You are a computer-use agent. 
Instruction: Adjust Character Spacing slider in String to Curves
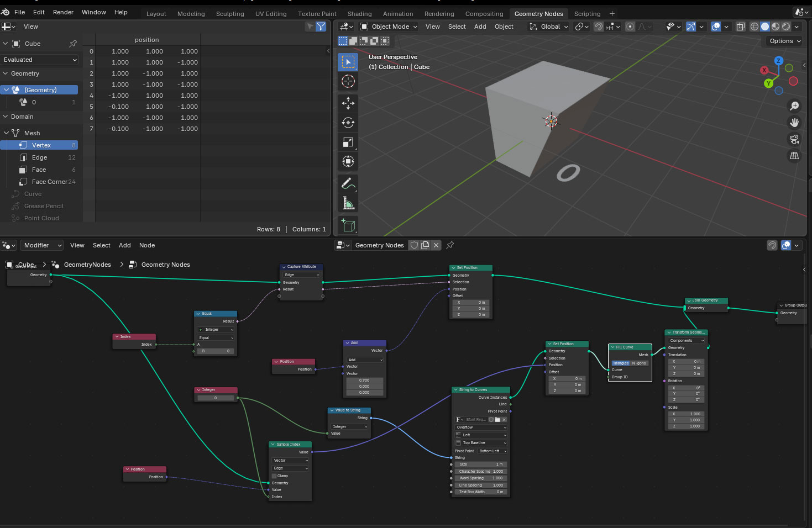point(480,471)
